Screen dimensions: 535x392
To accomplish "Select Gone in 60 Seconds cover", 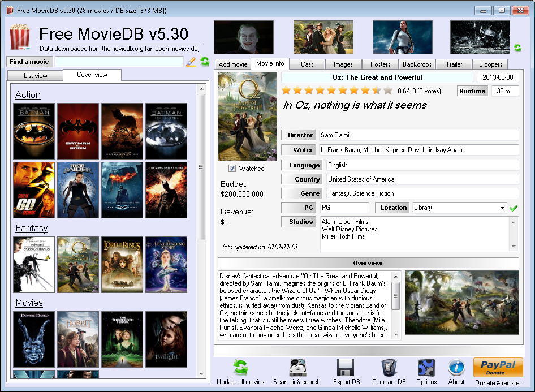I will coord(34,189).
